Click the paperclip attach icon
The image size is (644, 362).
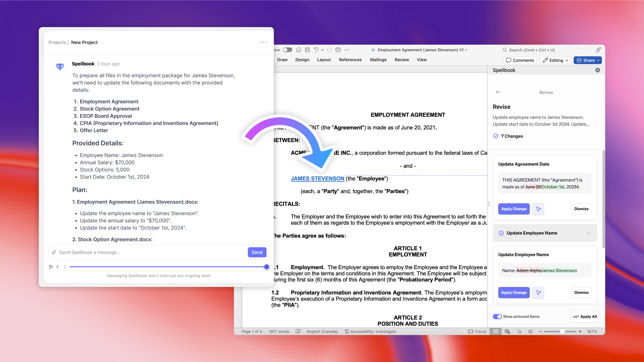(54, 252)
